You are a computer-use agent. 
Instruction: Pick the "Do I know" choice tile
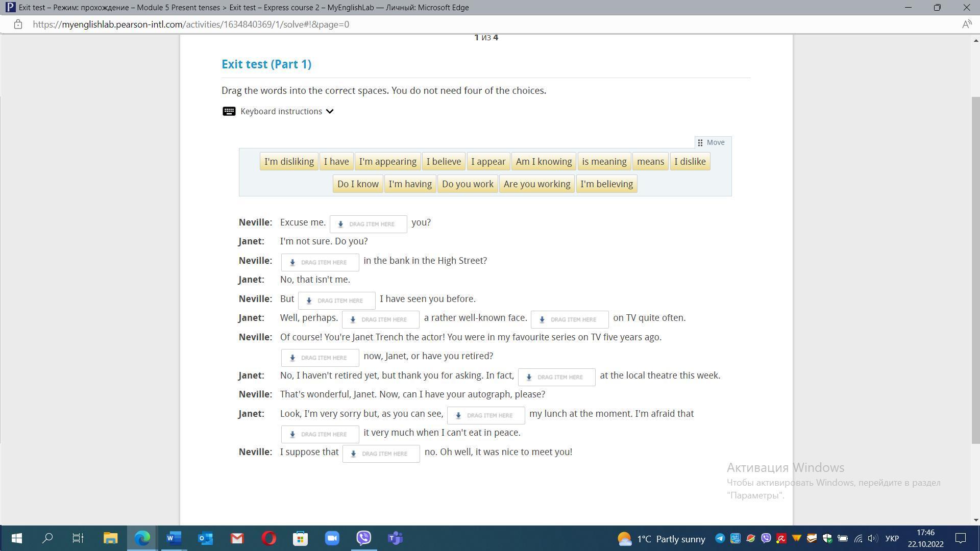[x=357, y=184]
